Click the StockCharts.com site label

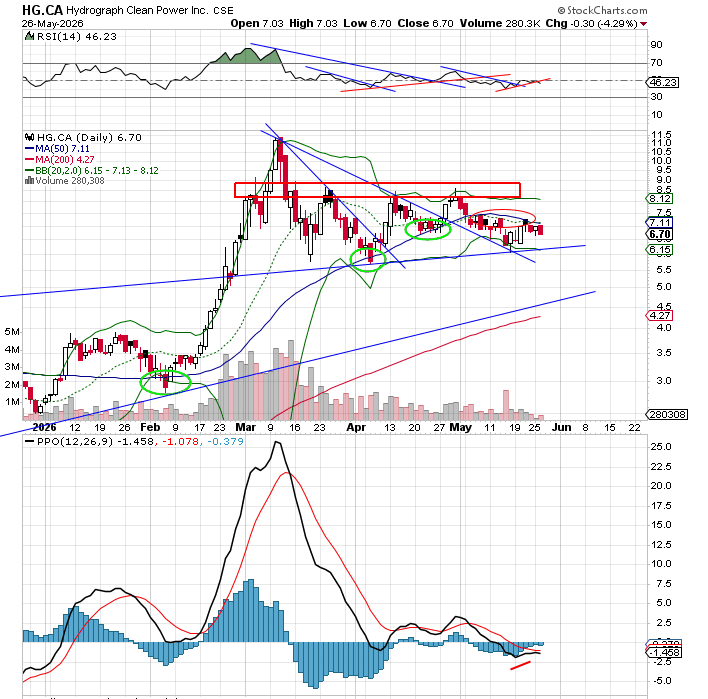602,10
